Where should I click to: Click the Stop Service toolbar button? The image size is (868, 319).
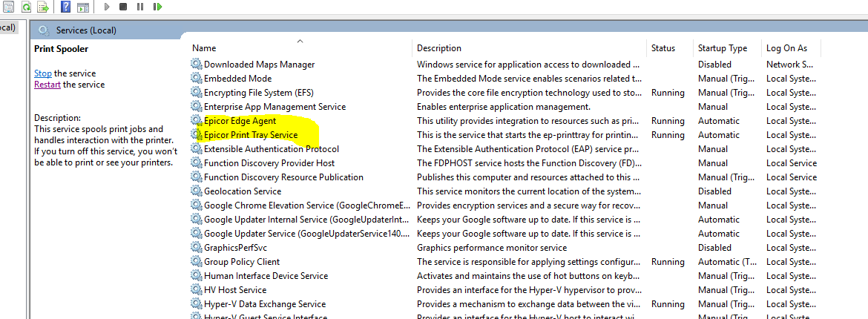point(123,7)
